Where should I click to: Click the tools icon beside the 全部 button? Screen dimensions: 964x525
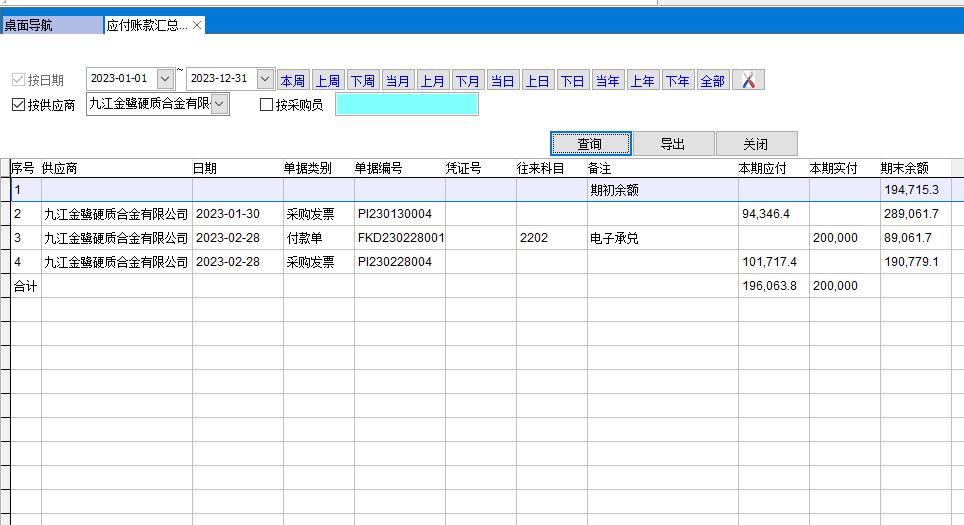[748, 80]
